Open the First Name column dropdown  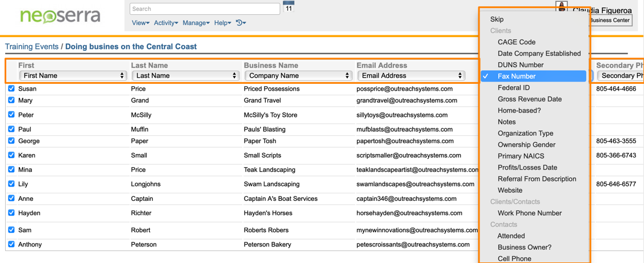tap(73, 75)
